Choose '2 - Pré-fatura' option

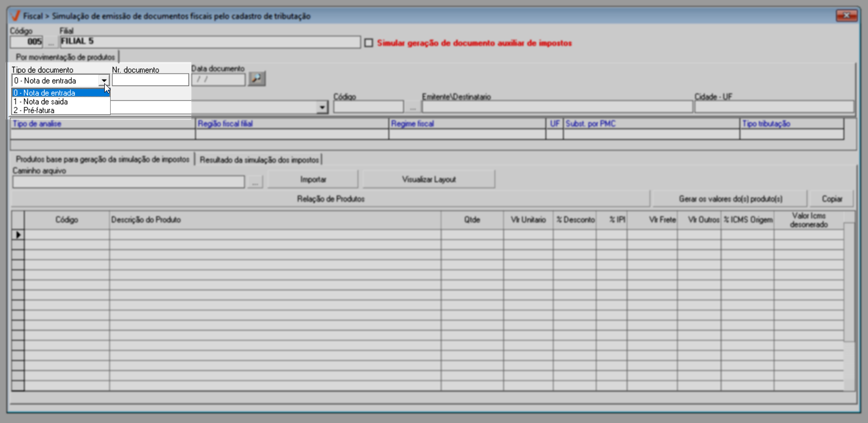61,110
